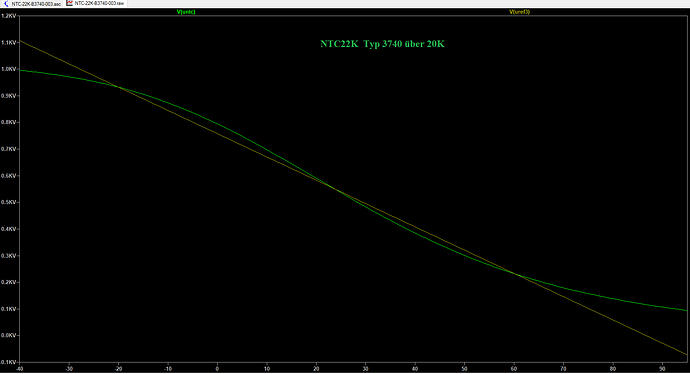Switch to the NTC-22K-B3740-003.asc schematic tab
The width and height of the screenshot is (690, 374).
pyautogui.click(x=32, y=3)
